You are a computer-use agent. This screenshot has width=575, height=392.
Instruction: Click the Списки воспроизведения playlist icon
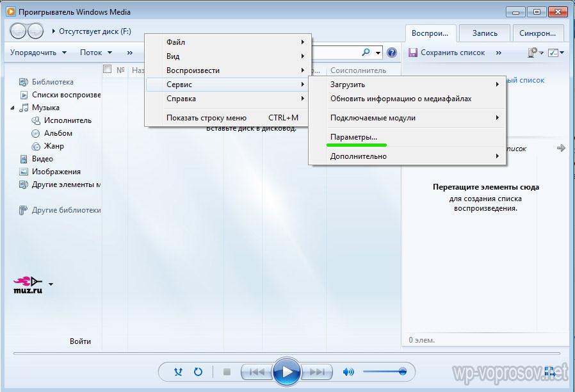pos(24,95)
